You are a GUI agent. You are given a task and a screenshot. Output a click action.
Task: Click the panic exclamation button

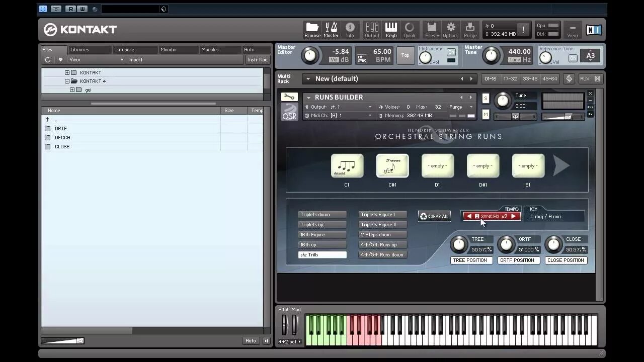pos(523,30)
